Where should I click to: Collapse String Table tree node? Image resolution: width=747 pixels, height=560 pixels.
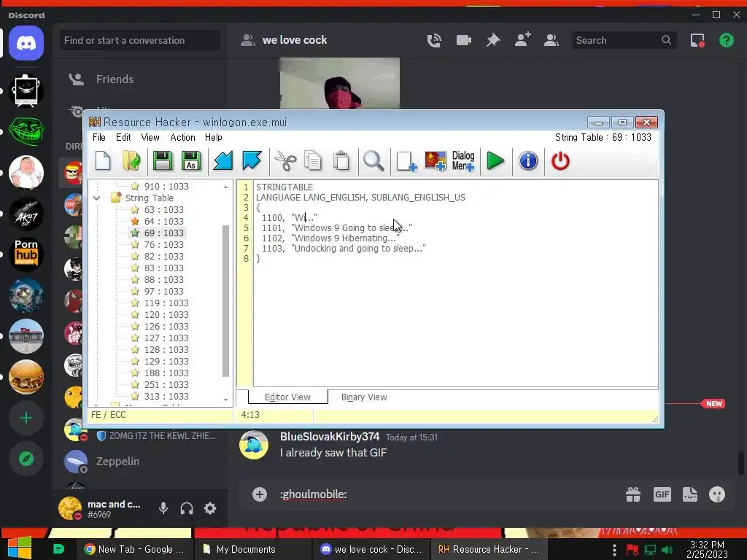point(97,198)
